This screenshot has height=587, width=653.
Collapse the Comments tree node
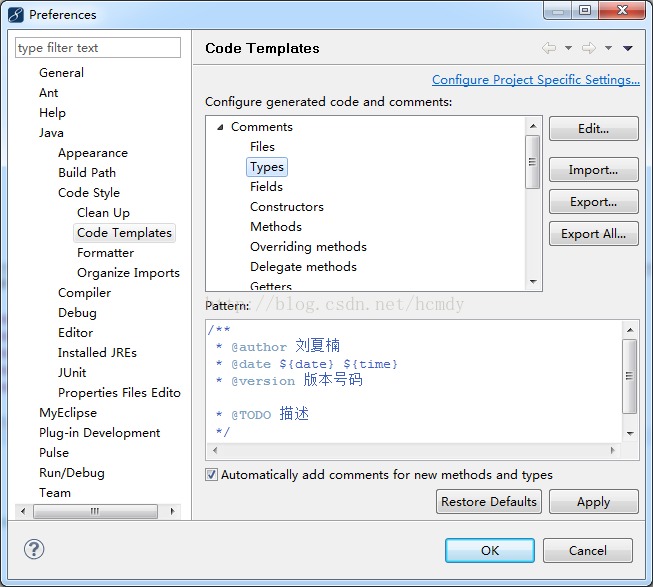coord(220,127)
